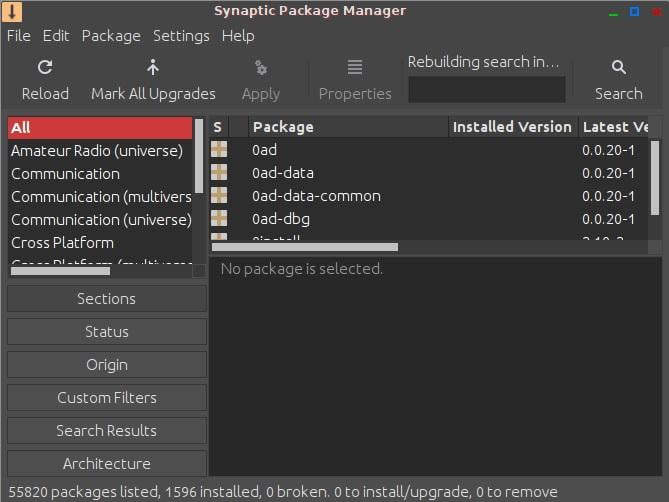Click the Reload toolbar icon

(x=45, y=67)
